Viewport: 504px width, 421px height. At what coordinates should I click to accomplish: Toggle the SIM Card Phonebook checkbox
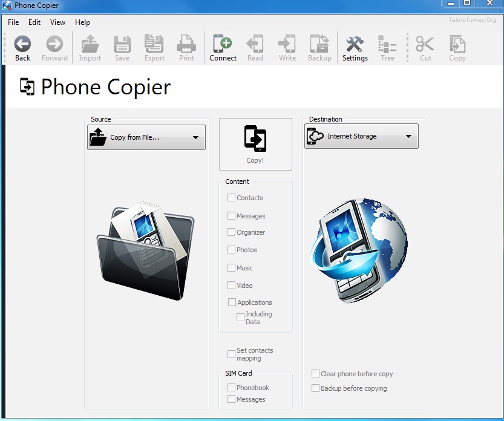pos(232,387)
